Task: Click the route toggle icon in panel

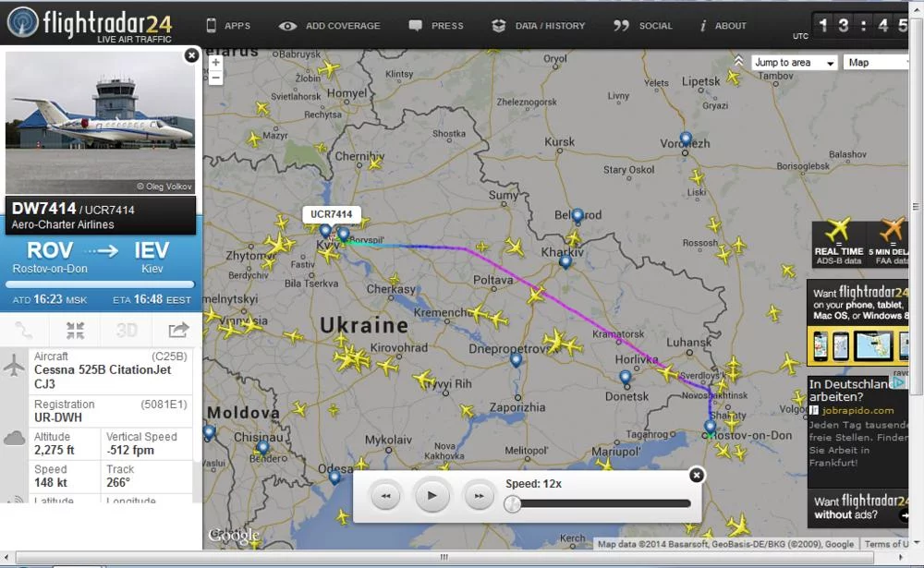Action: [24, 331]
